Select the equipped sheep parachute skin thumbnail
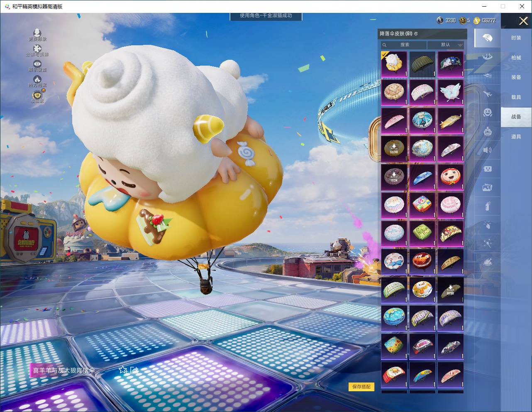Viewport: 532px width, 412px height. [x=394, y=64]
